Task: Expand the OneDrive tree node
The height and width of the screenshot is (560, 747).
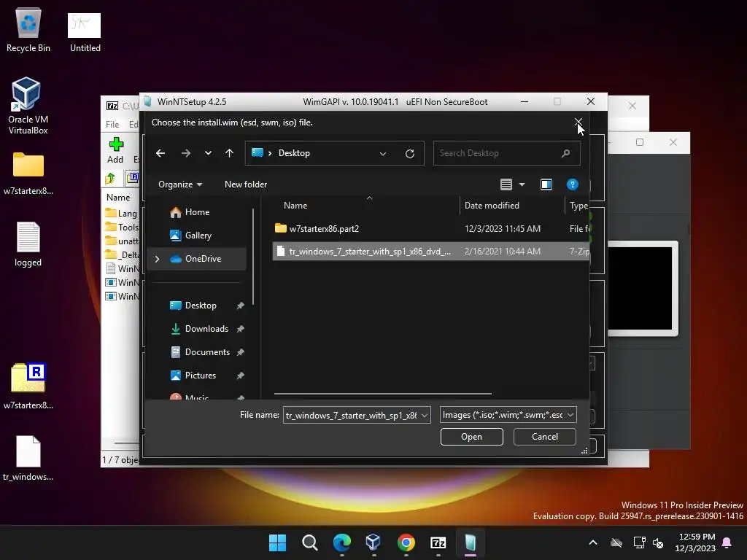Action: [158, 259]
